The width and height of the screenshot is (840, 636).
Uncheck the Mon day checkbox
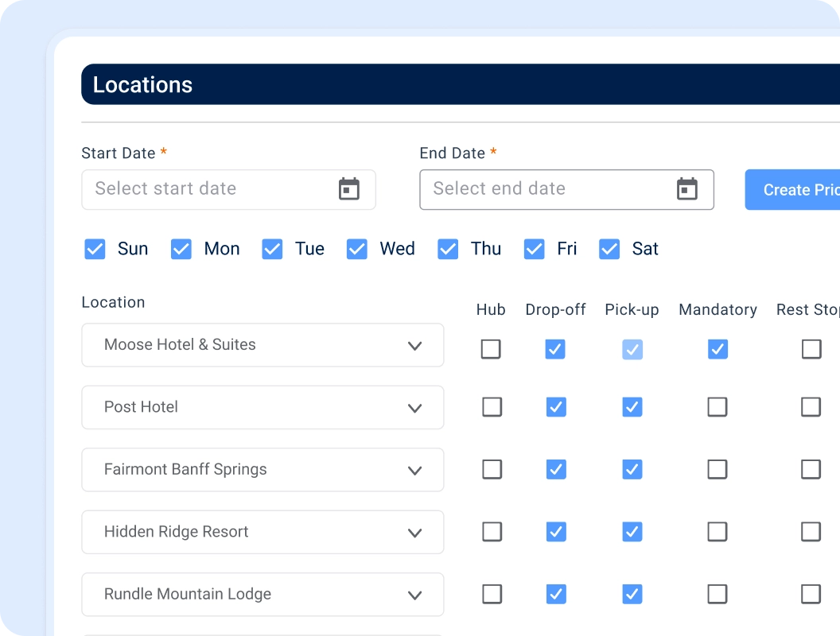181,249
